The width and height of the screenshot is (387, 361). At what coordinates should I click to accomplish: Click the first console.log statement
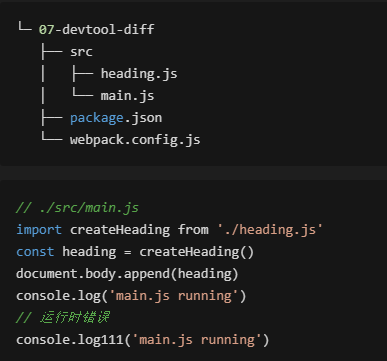click(x=131, y=296)
